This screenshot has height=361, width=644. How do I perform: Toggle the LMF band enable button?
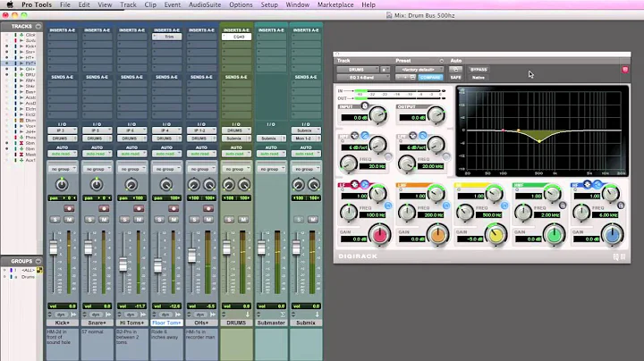point(446,206)
